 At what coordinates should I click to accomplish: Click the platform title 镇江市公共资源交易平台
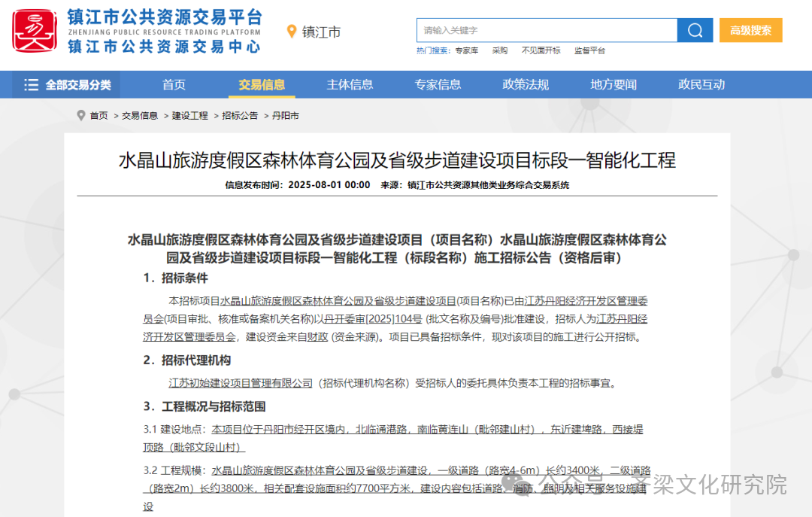165,17
